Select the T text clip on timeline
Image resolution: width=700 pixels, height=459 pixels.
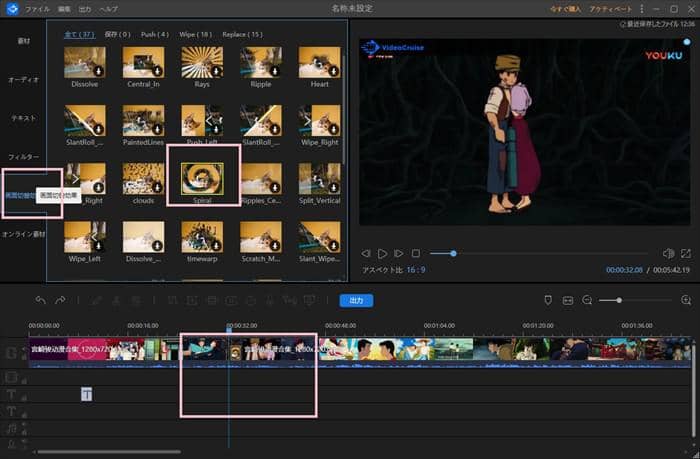click(x=87, y=394)
